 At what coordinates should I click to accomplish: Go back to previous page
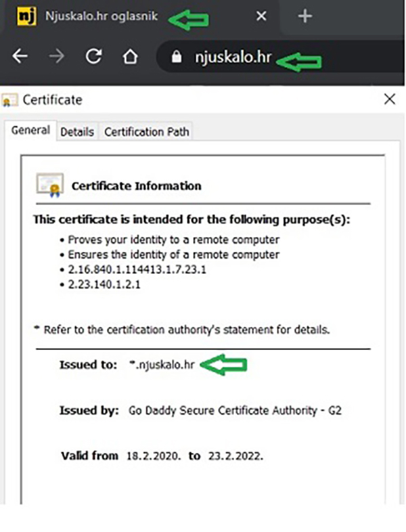[x=20, y=56]
